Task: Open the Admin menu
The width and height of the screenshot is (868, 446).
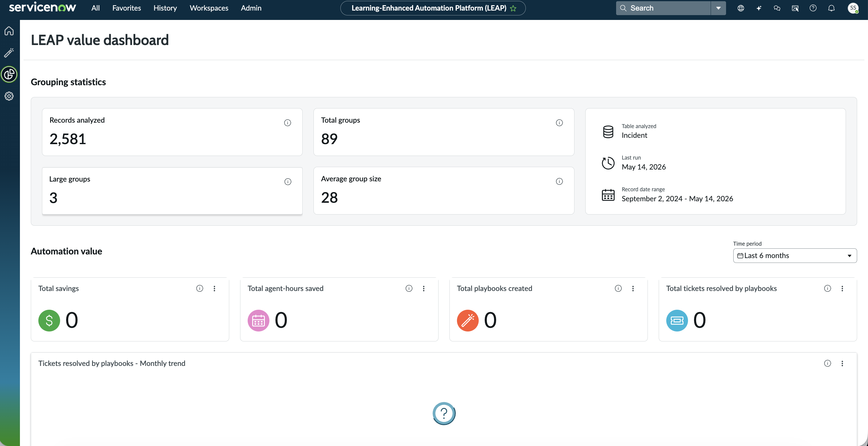Action: tap(251, 8)
